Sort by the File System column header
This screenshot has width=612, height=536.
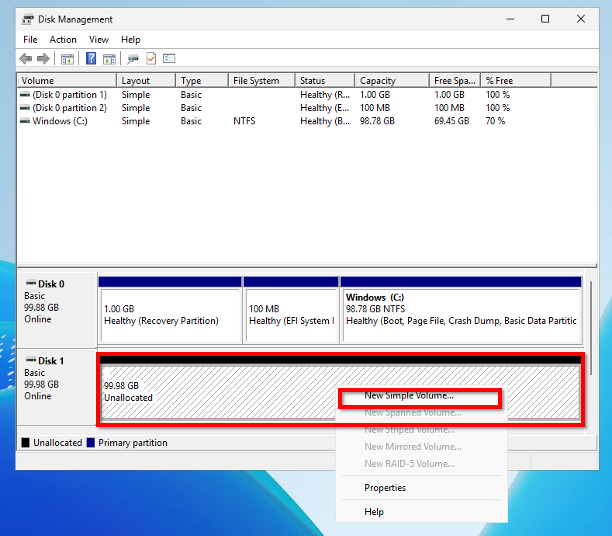click(262, 80)
